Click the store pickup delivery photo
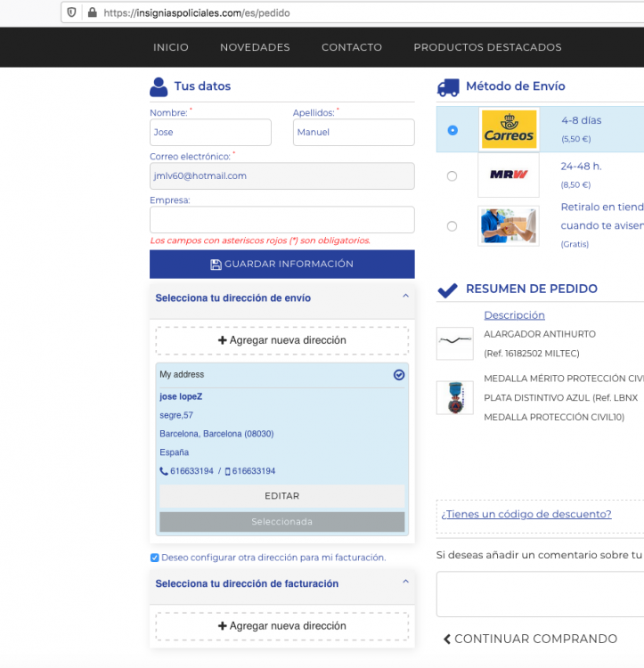 (508, 226)
